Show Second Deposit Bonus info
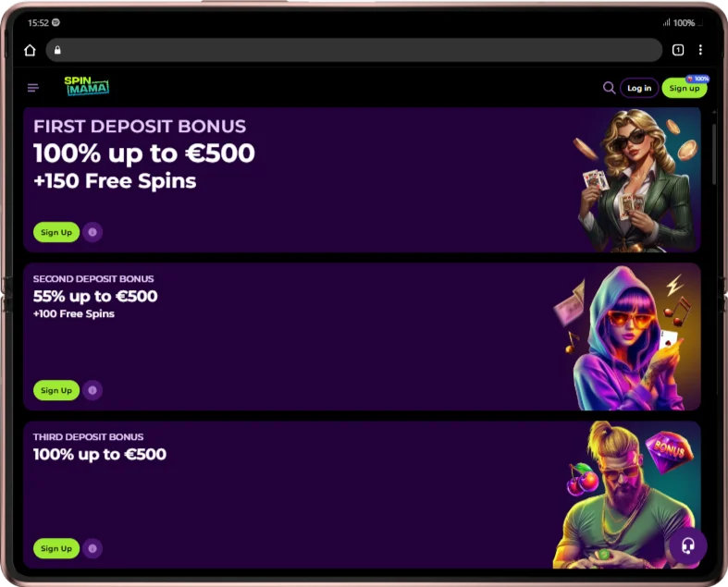The width and height of the screenshot is (728, 587). click(93, 390)
